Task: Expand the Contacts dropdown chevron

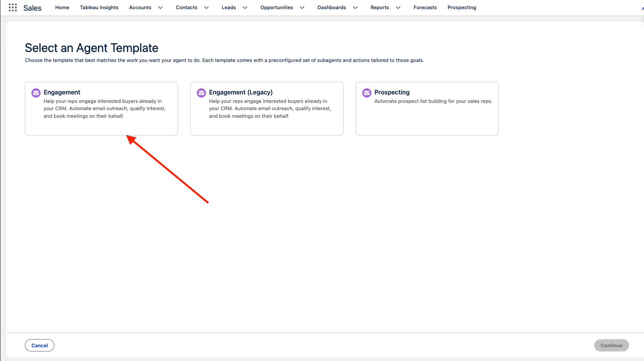Action: point(206,8)
